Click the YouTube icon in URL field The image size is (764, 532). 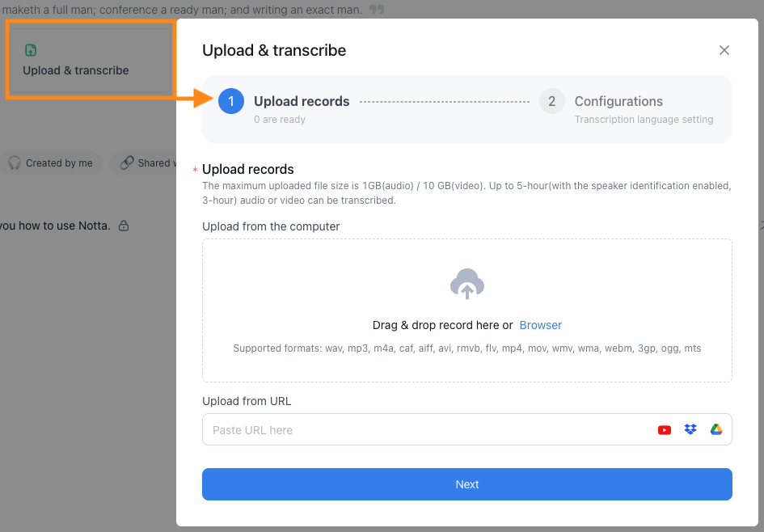(x=664, y=429)
